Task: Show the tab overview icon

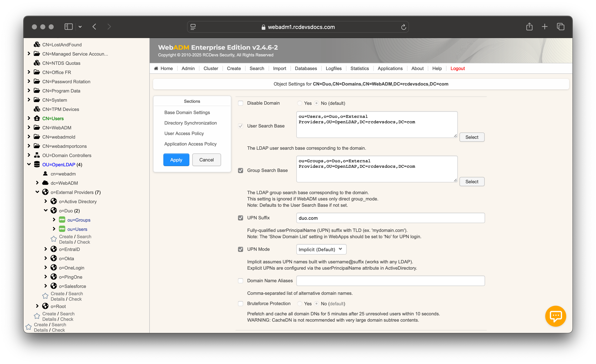Action: 560,27
